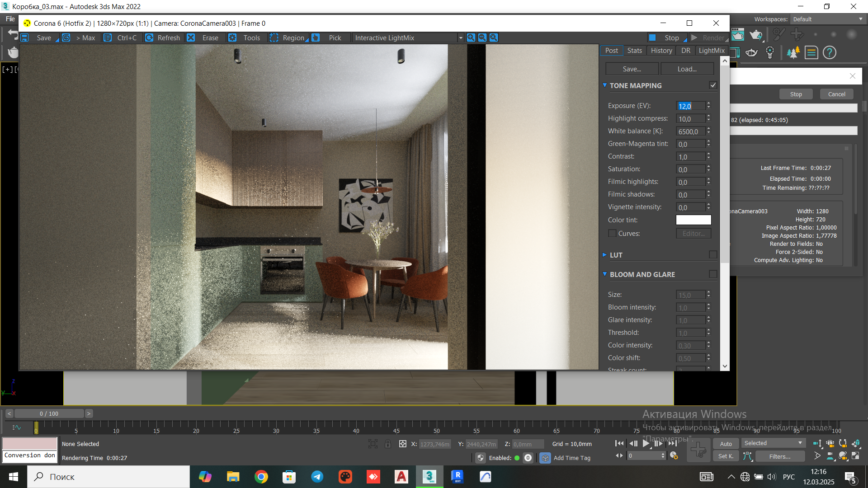Collapse the BLOOM AND GLARE section
Viewport: 868px width, 488px height.
[605, 274]
